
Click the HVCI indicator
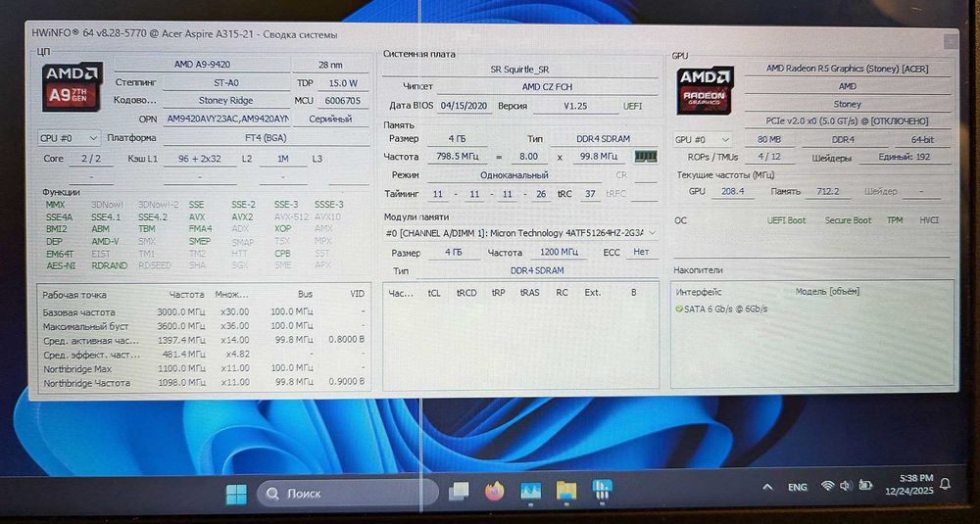(x=929, y=220)
